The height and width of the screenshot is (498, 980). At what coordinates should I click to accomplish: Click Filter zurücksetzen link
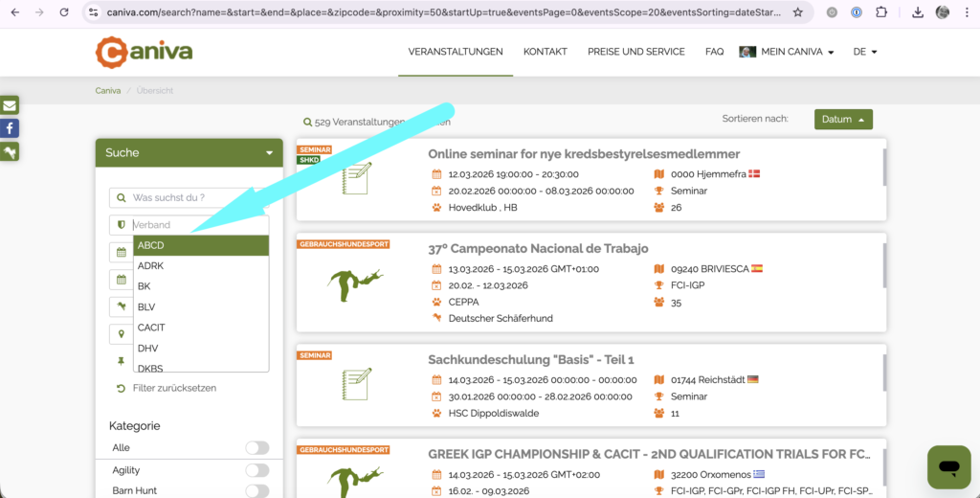[x=173, y=388]
